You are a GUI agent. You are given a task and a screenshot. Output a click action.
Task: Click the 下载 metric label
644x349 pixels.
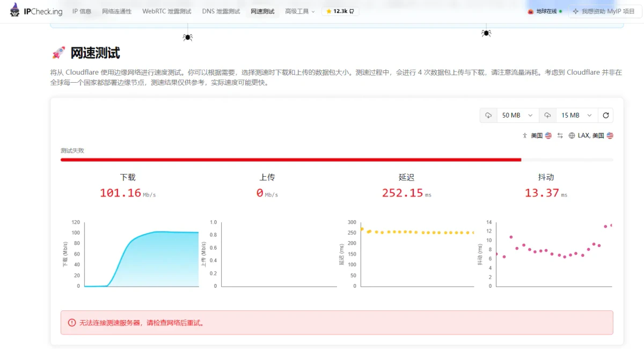(x=128, y=177)
